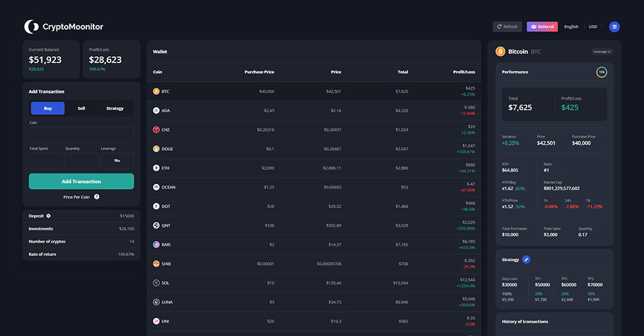This screenshot has width=644, height=336.
Task: Click the Total Spent input field
Action: click(46, 161)
